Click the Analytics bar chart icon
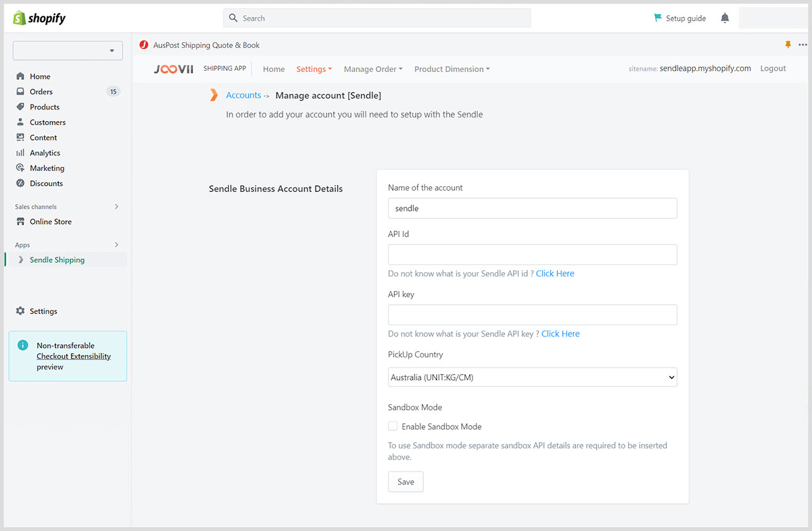Viewport: 812px width, 531px height. [x=20, y=153]
